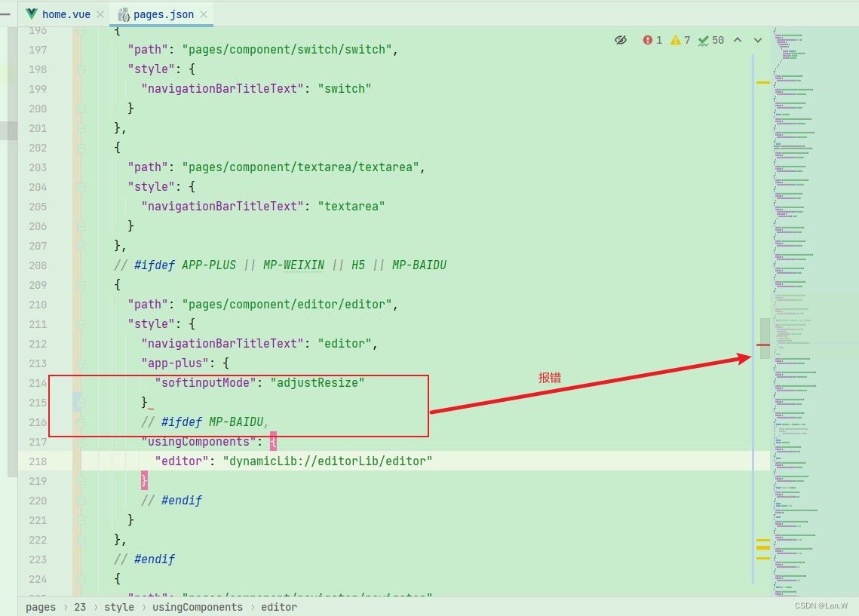Collapse the style block at line 211

point(81,324)
